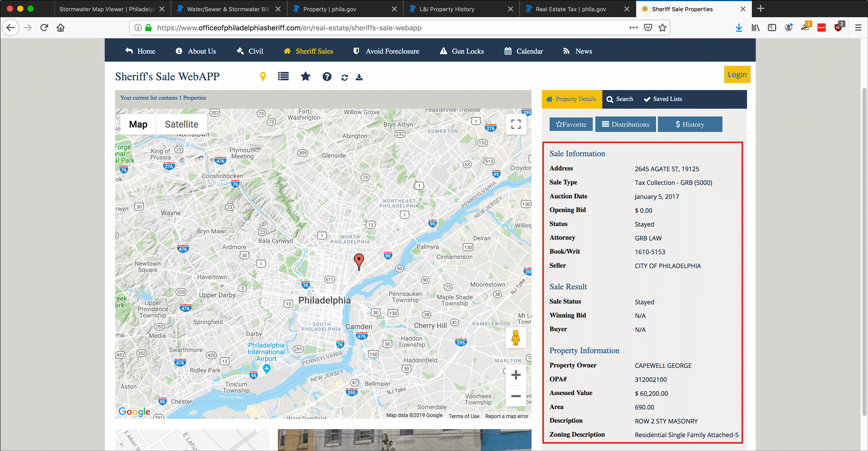Select Book/Writ value 1610-5153

click(650, 252)
